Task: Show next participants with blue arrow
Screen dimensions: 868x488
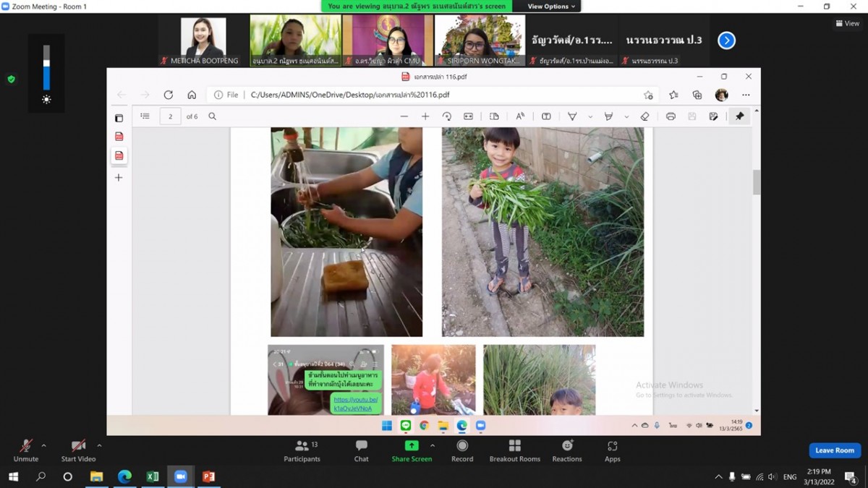Action: (x=726, y=40)
